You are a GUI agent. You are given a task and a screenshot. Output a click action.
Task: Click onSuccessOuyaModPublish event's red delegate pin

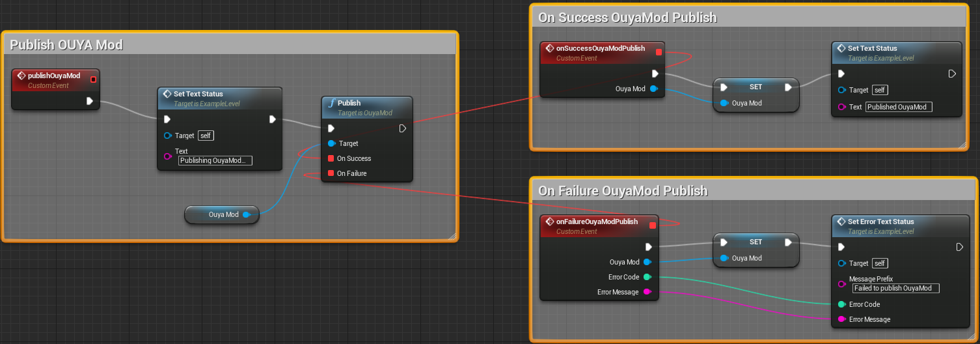[x=659, y=52]
